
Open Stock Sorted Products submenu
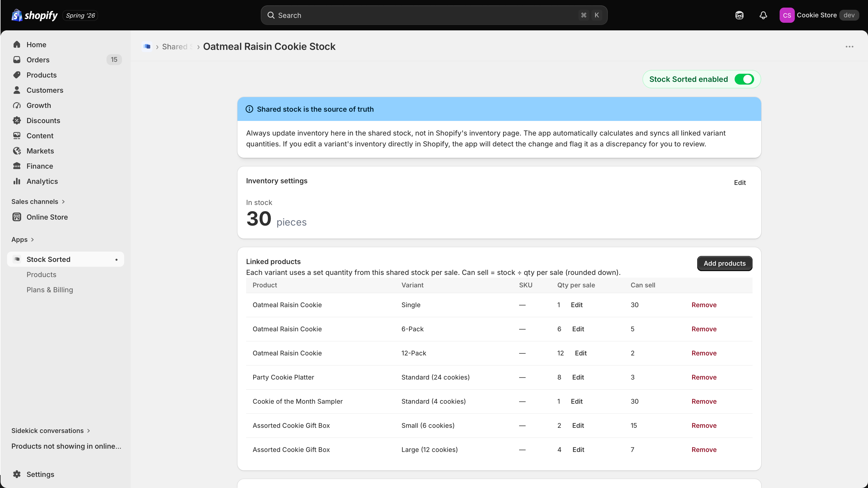click(x=41, y=274)
